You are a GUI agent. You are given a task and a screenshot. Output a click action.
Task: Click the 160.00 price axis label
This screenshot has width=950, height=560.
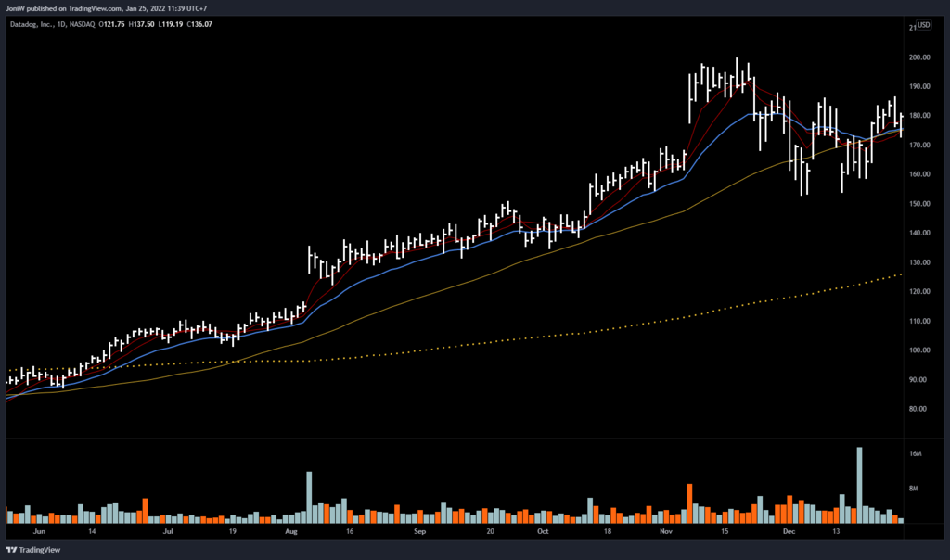[921, 174]
